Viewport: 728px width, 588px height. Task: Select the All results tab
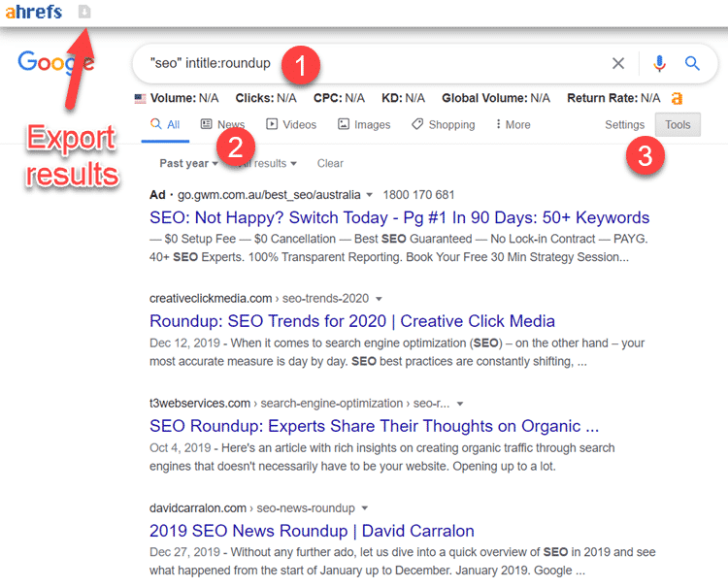[165, 124]
